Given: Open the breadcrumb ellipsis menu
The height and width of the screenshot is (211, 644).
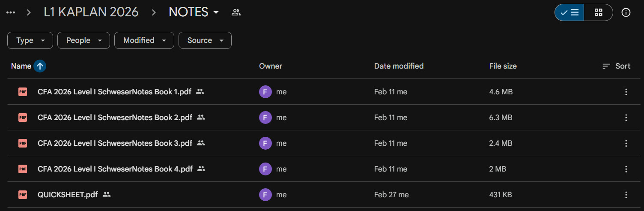Looking at the screenshot, I should [11, 12].
